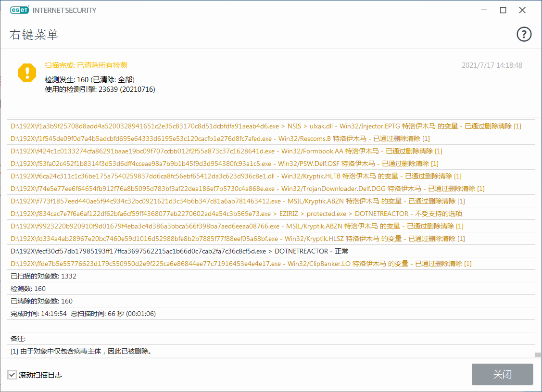Screen dimensions: 542x392
Task: Click the ESET logo in title bar
Action: coord(20,10)
